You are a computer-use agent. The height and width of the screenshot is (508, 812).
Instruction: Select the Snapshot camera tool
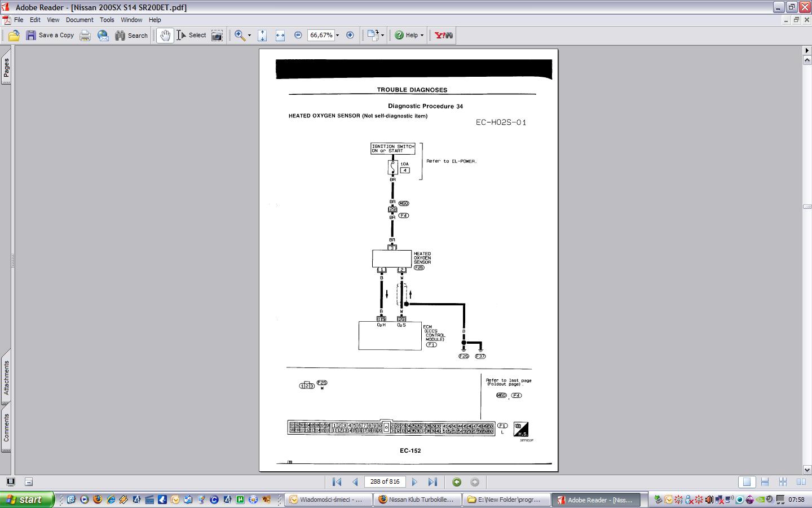tap(217, 36)
